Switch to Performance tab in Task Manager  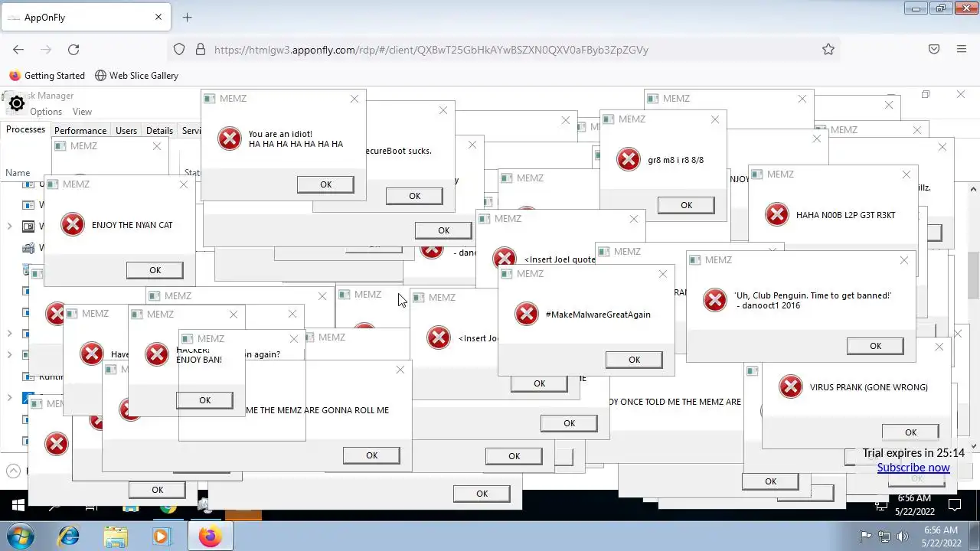[x=80, y=131]
